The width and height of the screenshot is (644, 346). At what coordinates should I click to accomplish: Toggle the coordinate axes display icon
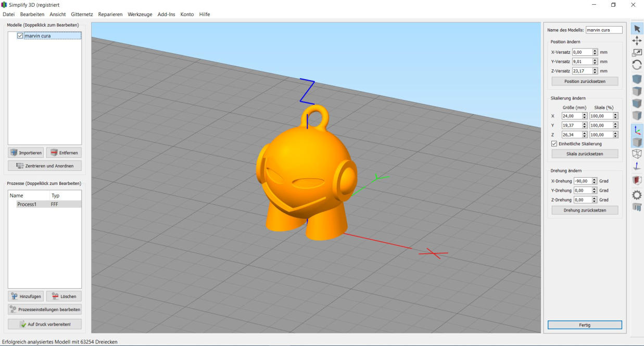637,130
